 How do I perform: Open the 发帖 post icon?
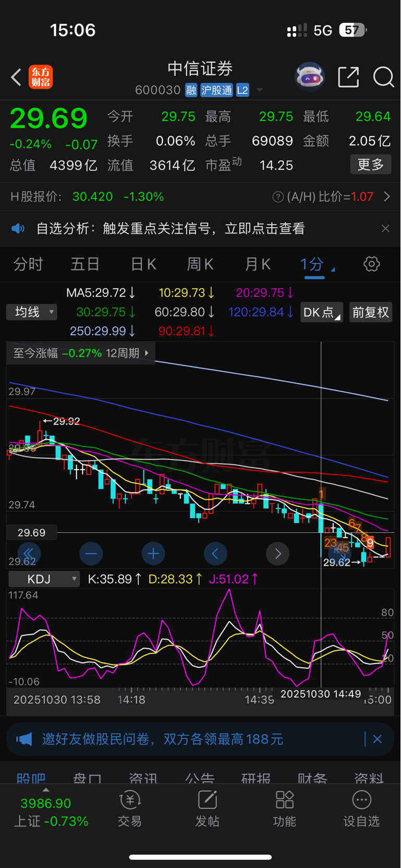click(207, 809)
